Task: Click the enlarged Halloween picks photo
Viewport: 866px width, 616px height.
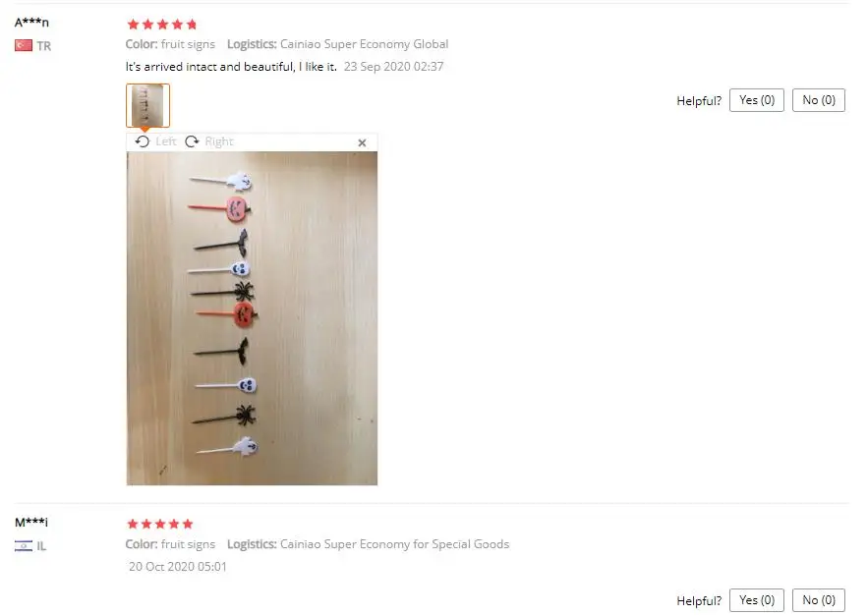Action: click(x=252, y=318)
